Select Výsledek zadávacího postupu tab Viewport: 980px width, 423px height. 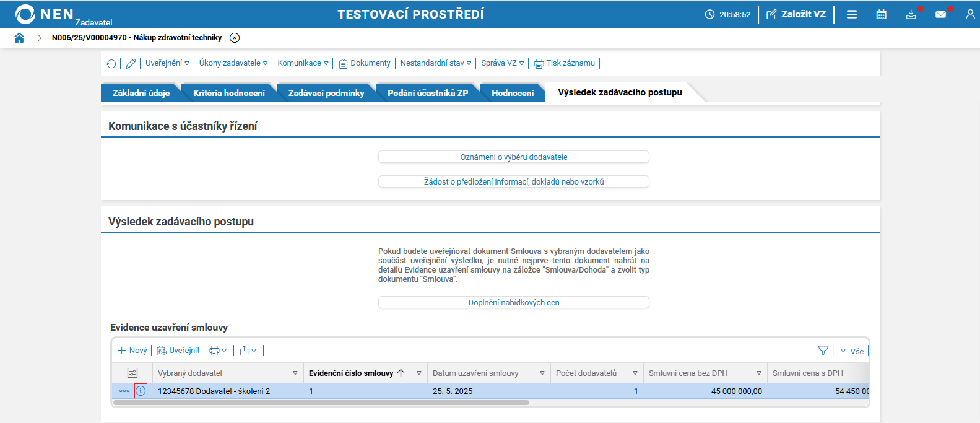[620, 92]
